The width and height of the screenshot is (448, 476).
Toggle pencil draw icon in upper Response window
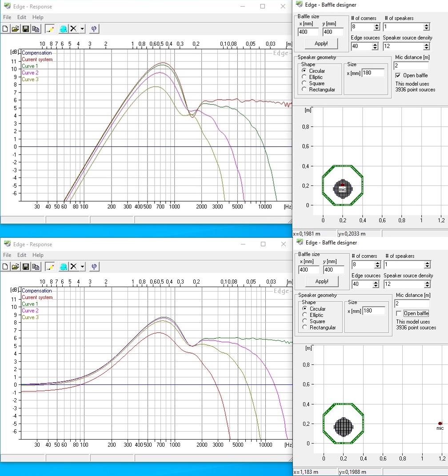pyautogui.click(x=50, y=29)
